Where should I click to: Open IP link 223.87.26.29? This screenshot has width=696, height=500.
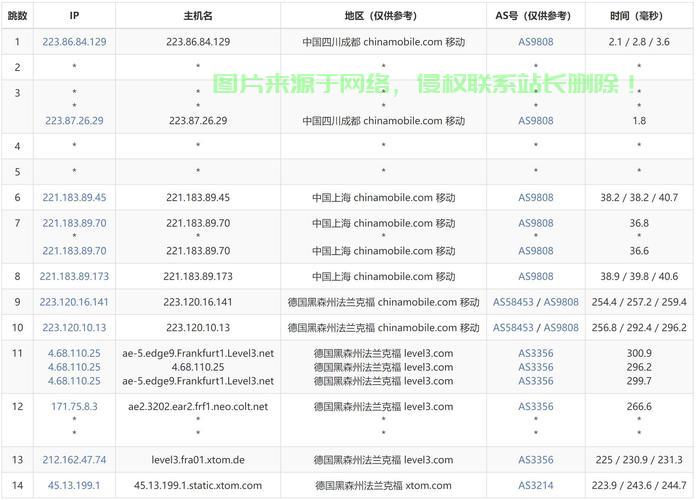tap(74, 121)
